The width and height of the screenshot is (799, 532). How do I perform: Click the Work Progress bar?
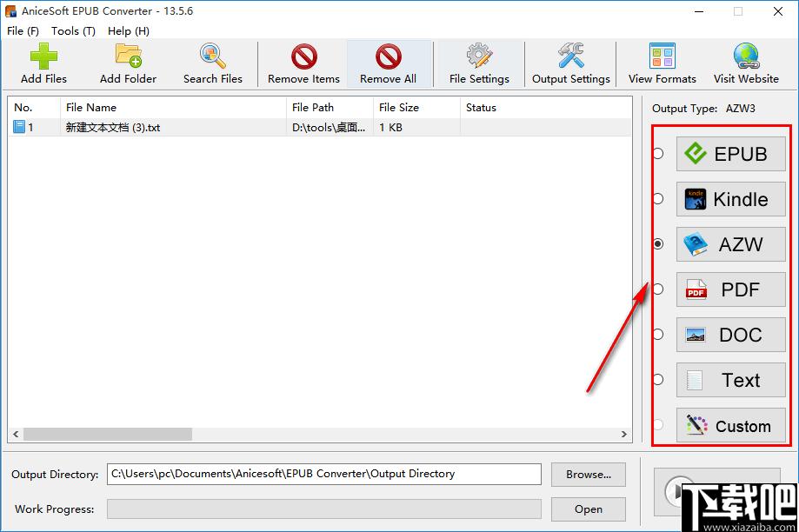click(324, 509)
